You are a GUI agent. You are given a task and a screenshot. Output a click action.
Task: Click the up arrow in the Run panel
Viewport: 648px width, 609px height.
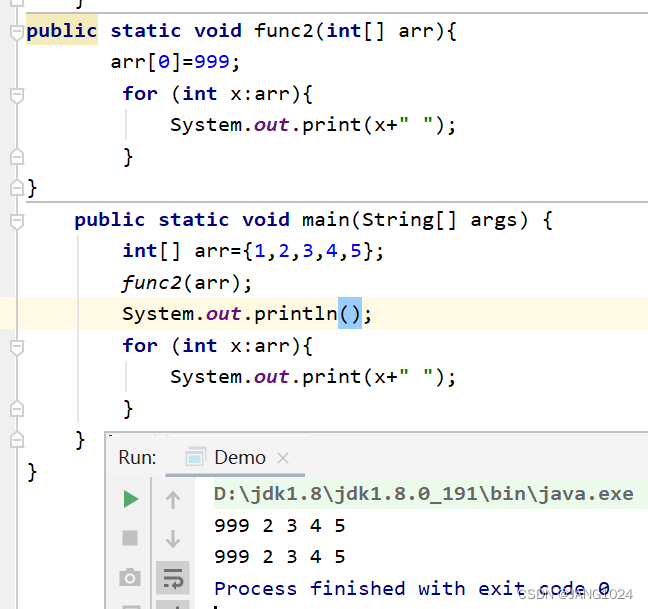pos(173,500)
